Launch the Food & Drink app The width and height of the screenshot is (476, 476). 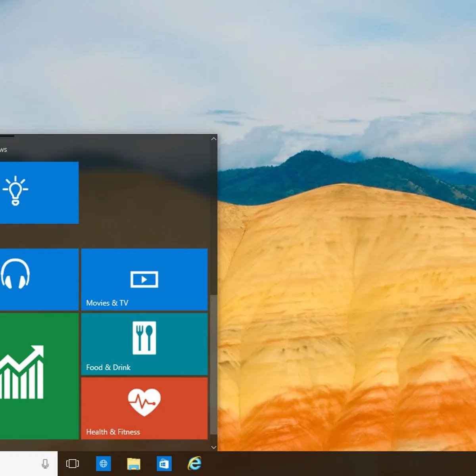coord(144,344)
